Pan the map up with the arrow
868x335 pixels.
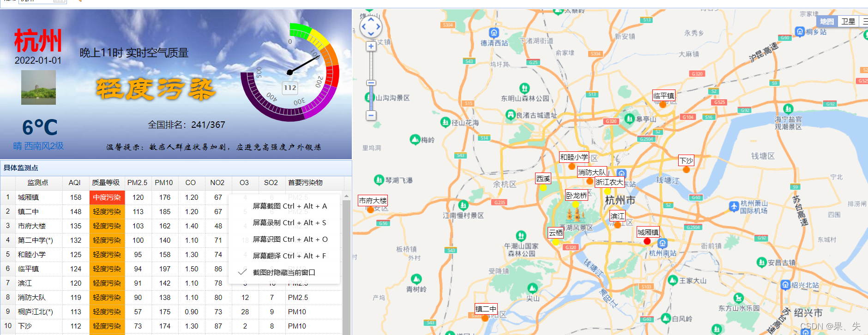371,19
